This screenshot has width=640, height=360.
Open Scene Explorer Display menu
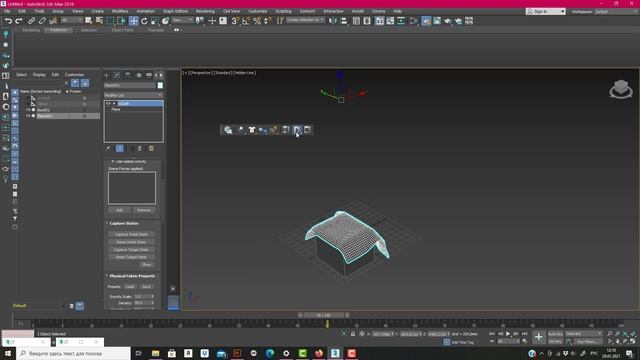39,75
